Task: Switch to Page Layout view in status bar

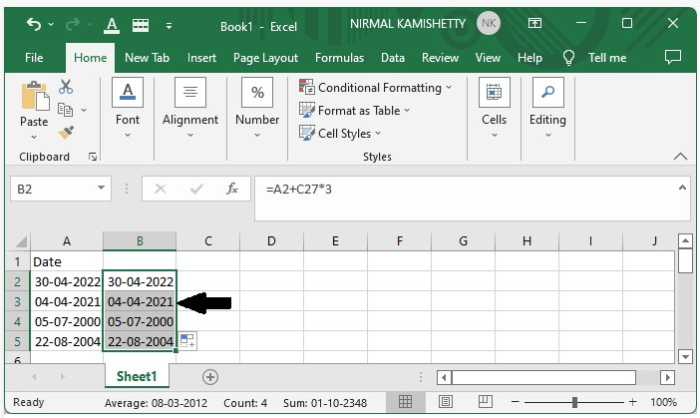Action: pos(445,402)
